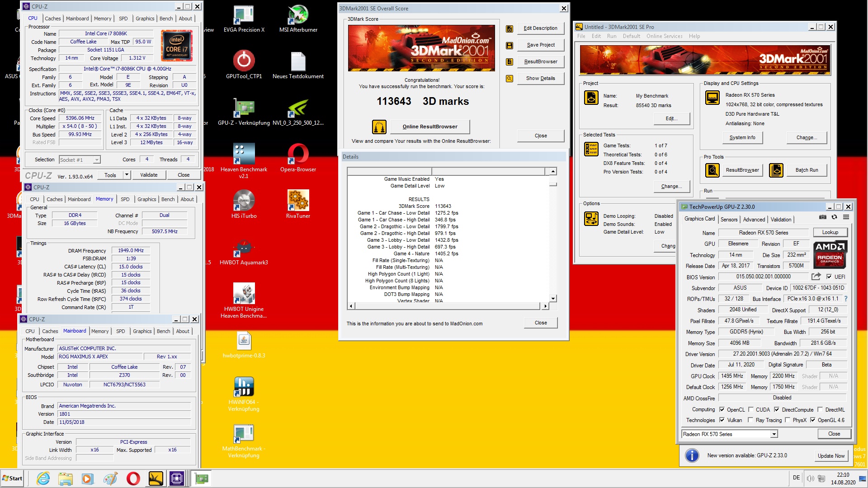Open Internet Explorer from taskbar
Image resolution: width=868 pixels, height=488 pixels.
click(x=43, y=479)
